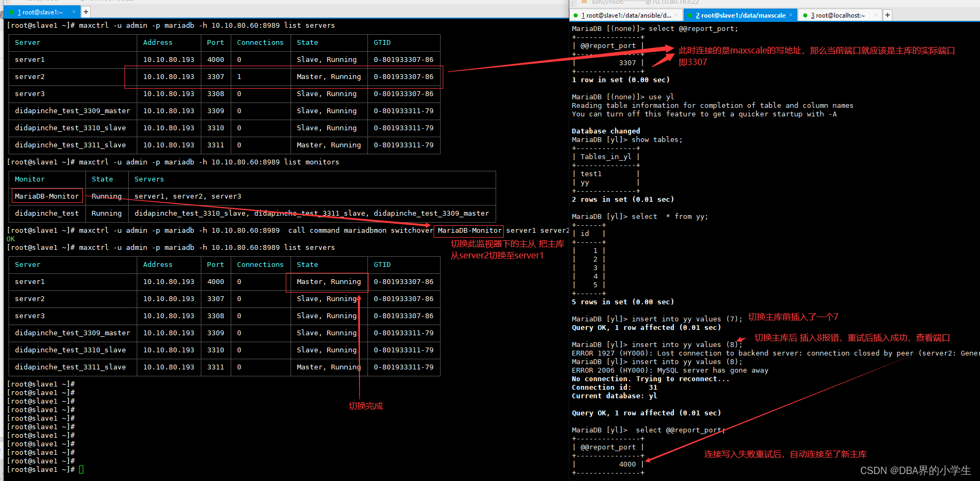Switch to tab 1 root@slave1:/data/ansible/d...

[x=626, y=15]
